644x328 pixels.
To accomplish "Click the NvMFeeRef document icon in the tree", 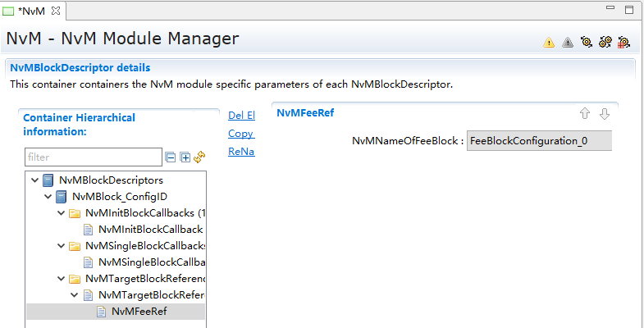I will coord(101,312).
